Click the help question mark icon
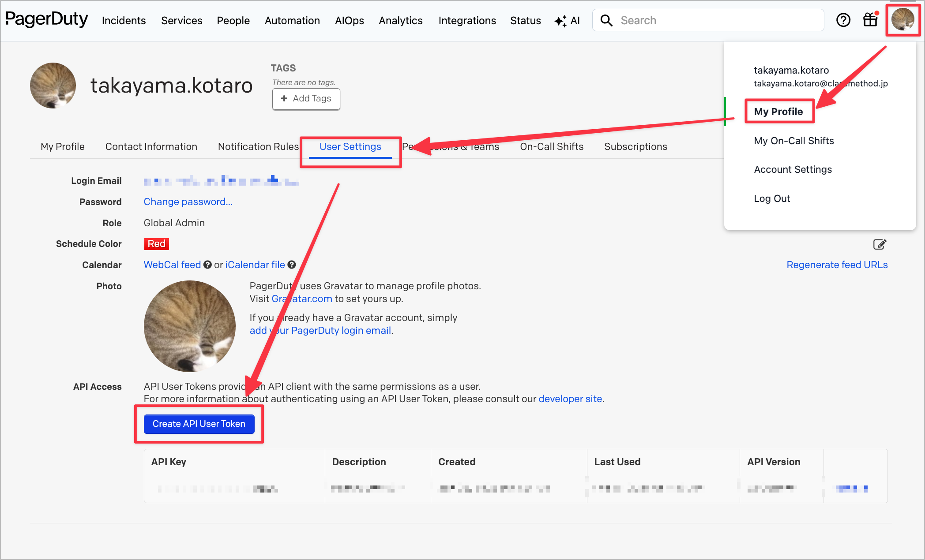This screenshot has height=560, width=925. pos(843,20)
